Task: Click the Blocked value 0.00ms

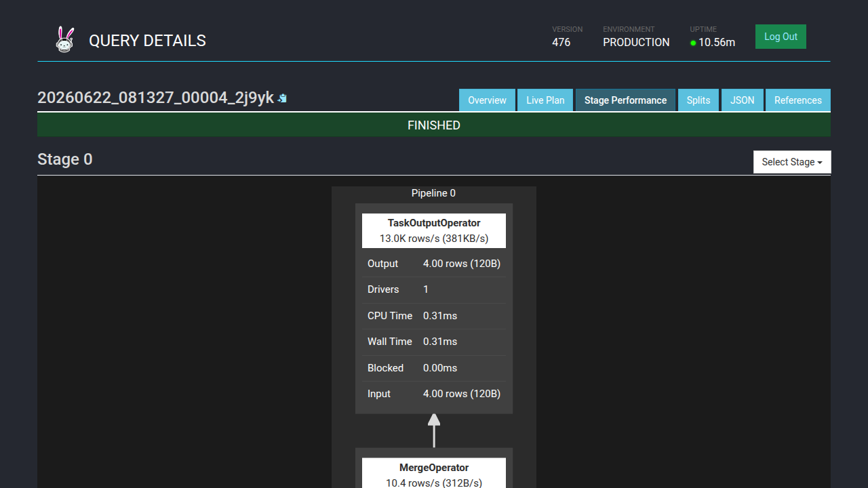Action: coord(440,368)
